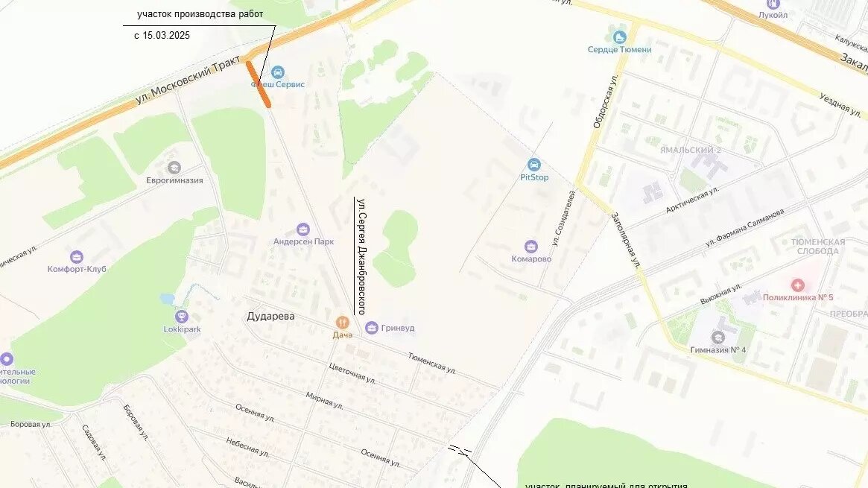Click the Гимназия № 4 school icon
Image resolution: width=868 pixels, height=488 pixels.
pyautogui.click(x=718, y=338)
